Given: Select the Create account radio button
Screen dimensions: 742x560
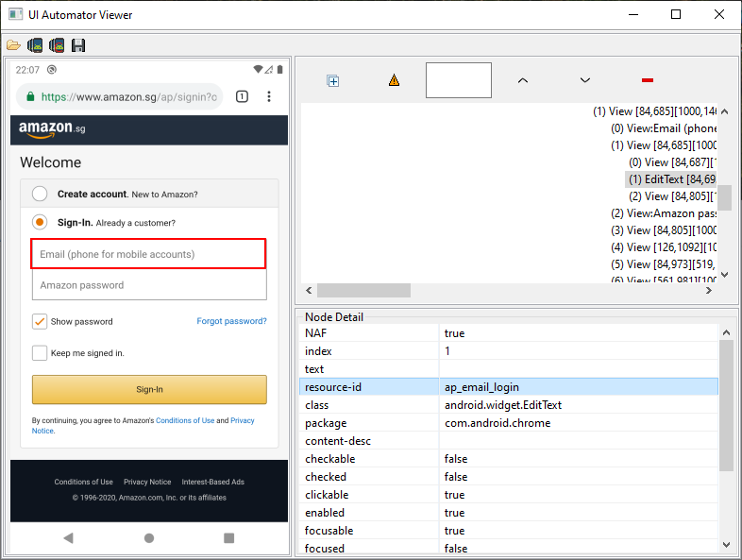Looking at the screenshot, I should click(40, 194).
